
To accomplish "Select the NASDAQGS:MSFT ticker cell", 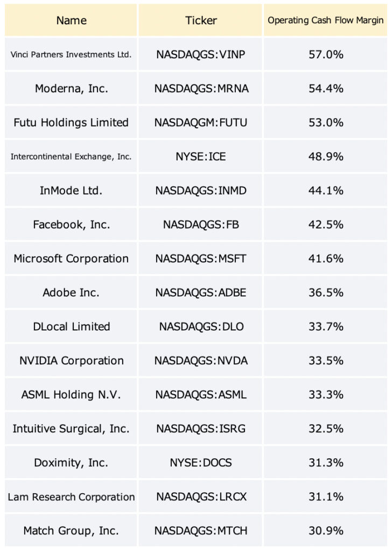I will 200,258.
